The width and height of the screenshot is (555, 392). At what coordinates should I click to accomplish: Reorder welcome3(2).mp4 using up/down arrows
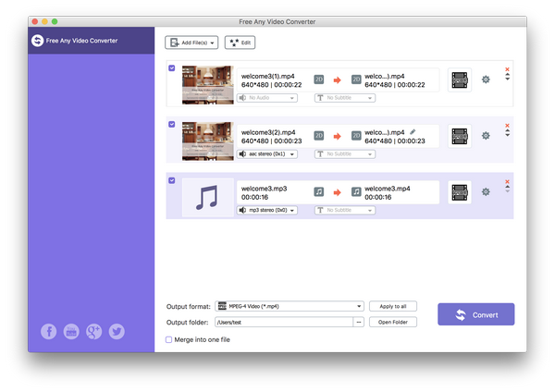(x=508, y=133)
